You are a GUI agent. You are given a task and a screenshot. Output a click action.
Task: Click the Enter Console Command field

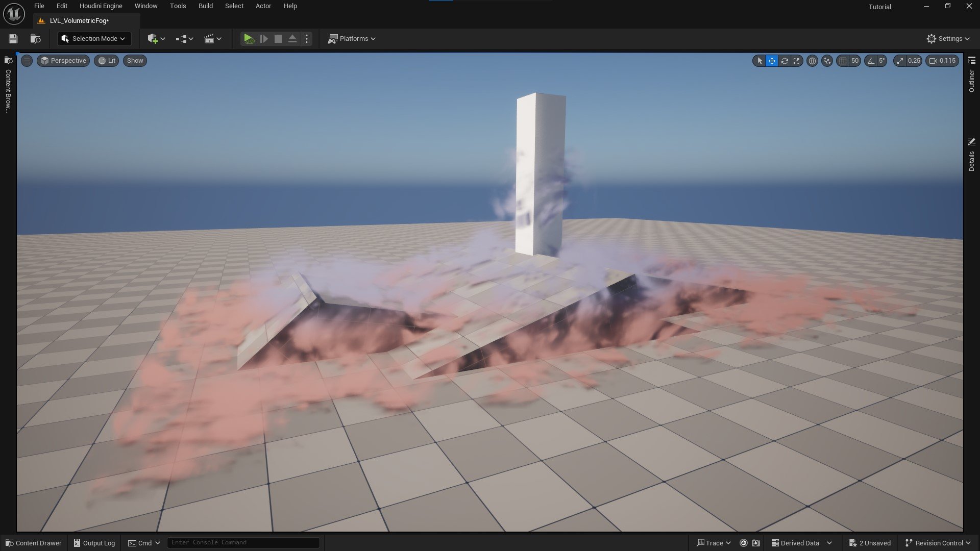243,542
